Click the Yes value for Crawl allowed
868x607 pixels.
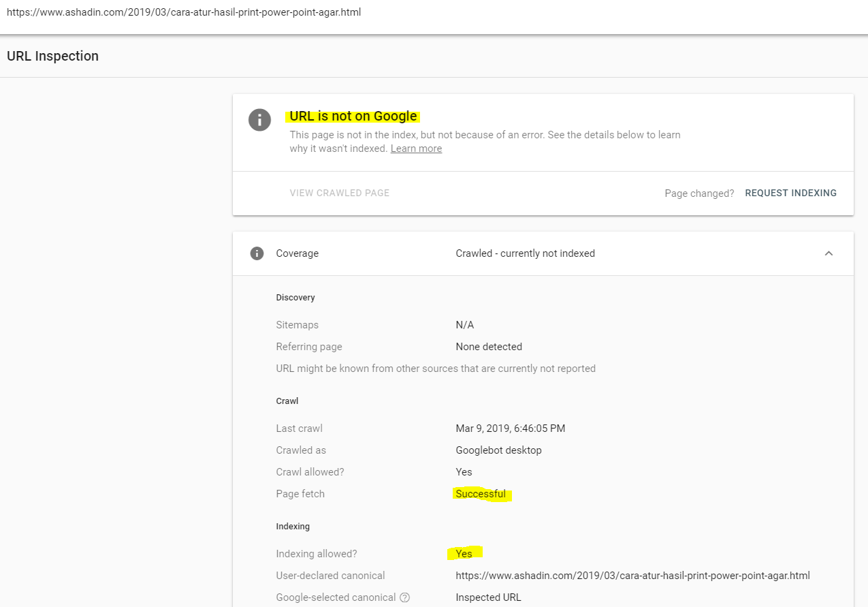464,472
